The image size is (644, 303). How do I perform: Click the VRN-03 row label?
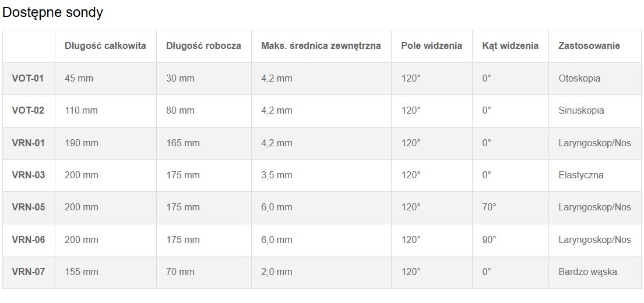click(28, 175)
